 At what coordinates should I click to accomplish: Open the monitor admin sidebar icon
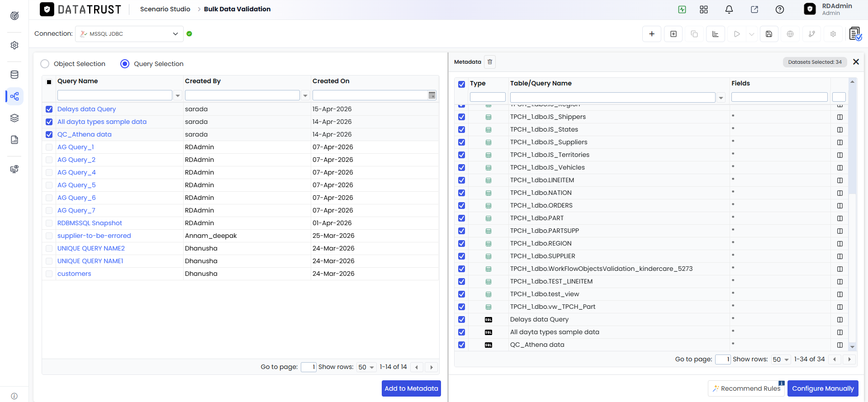pos(14,169)
